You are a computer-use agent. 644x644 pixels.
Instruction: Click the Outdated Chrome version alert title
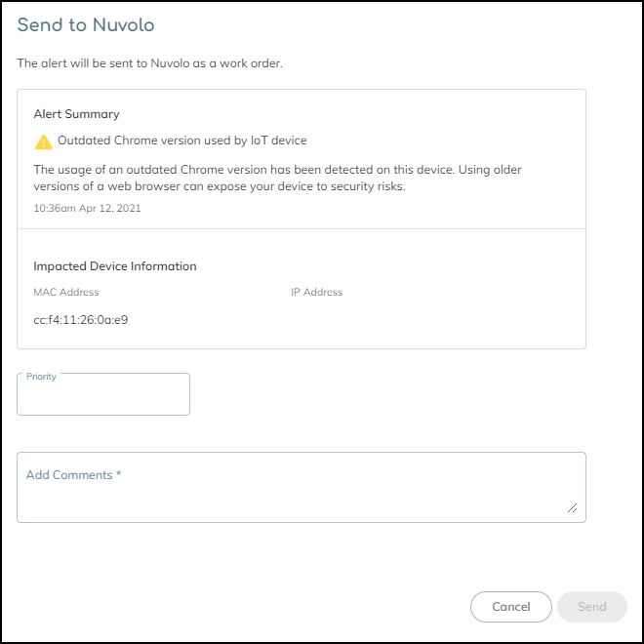pos(181,141)
